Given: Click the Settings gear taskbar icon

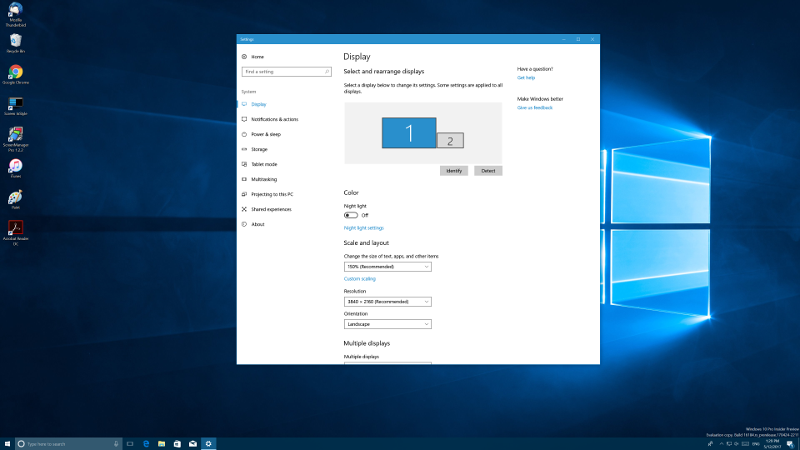Looking at the screenshot, I should (208, 444).
